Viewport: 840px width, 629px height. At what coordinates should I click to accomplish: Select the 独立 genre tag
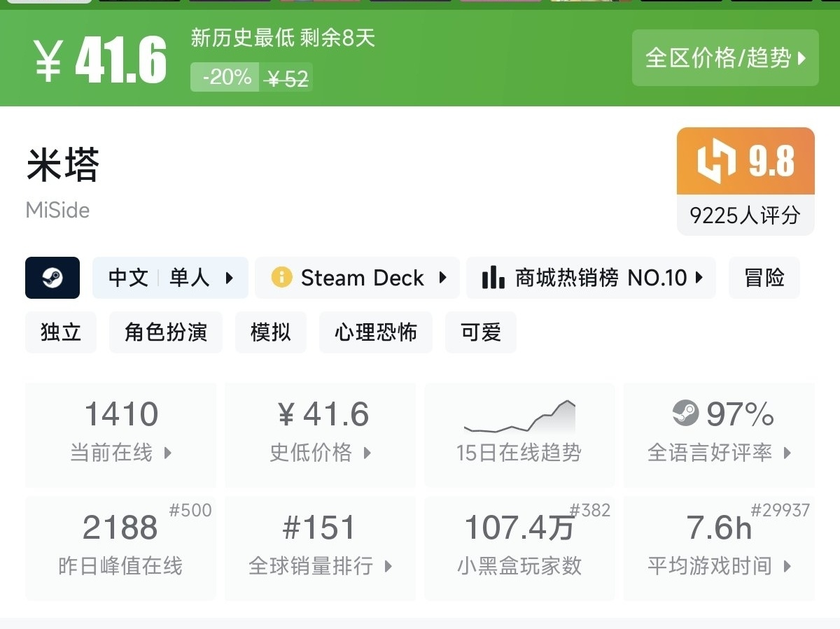61,332
